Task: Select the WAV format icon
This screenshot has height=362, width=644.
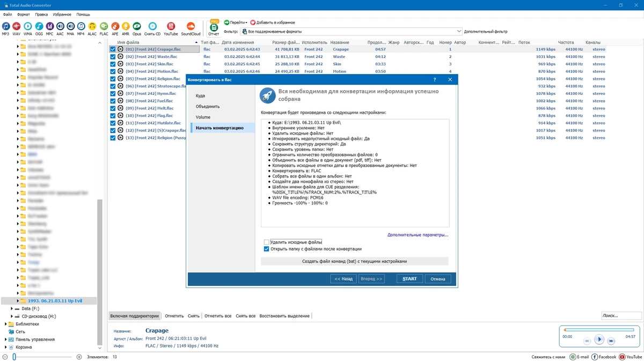Action: pos(17,26)
